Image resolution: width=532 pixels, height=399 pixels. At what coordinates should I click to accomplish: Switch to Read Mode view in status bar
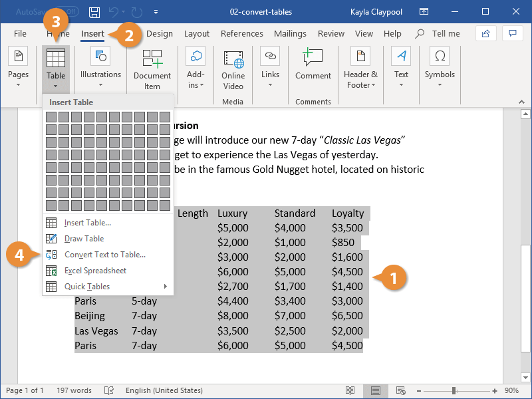point(350,390)
